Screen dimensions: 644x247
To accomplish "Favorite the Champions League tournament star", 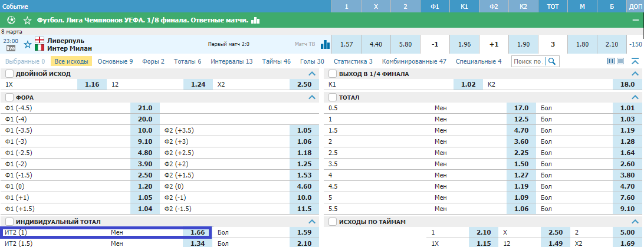I will 27,19.
